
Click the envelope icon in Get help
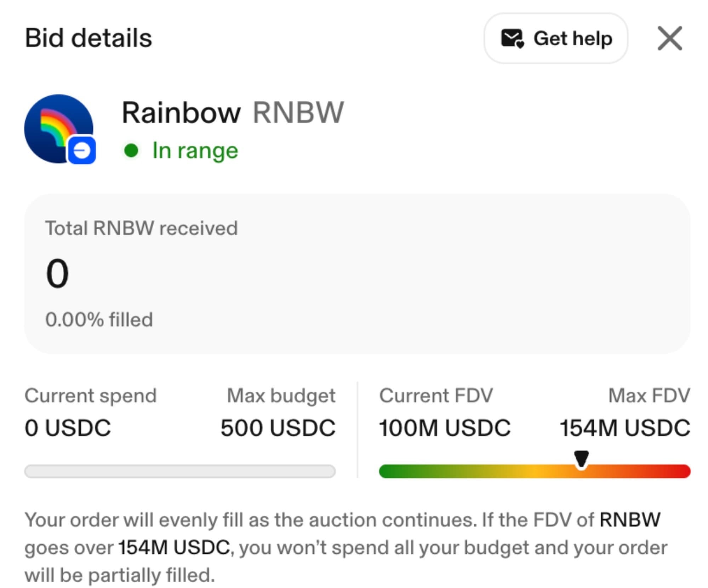[x=512, y=38]
